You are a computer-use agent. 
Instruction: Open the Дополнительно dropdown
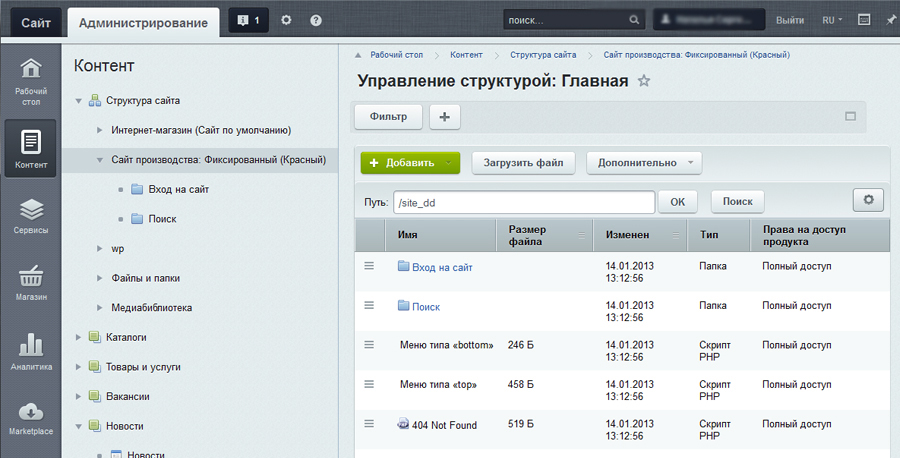[643, 163]
